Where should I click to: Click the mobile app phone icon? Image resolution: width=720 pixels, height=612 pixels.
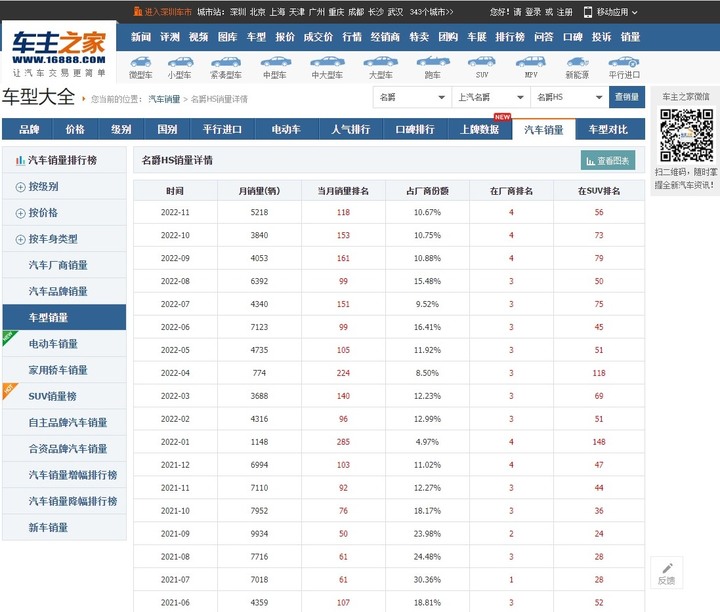(x=588, y=12)
